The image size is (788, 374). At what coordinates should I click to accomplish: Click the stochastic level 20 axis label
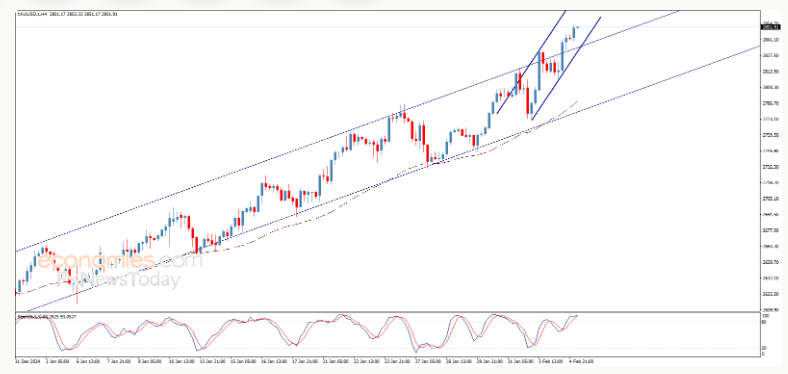click(x=765, y=348)
